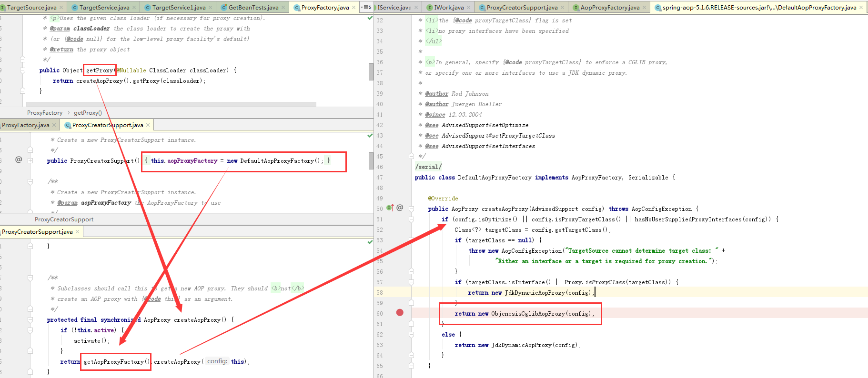Image resolution: width=868 pixels, height=378 pixels.
Task: Collapse the createAopProxy method in DefaultAopProxyFactory
Action: pyautogui.click(x=411, y=209)
